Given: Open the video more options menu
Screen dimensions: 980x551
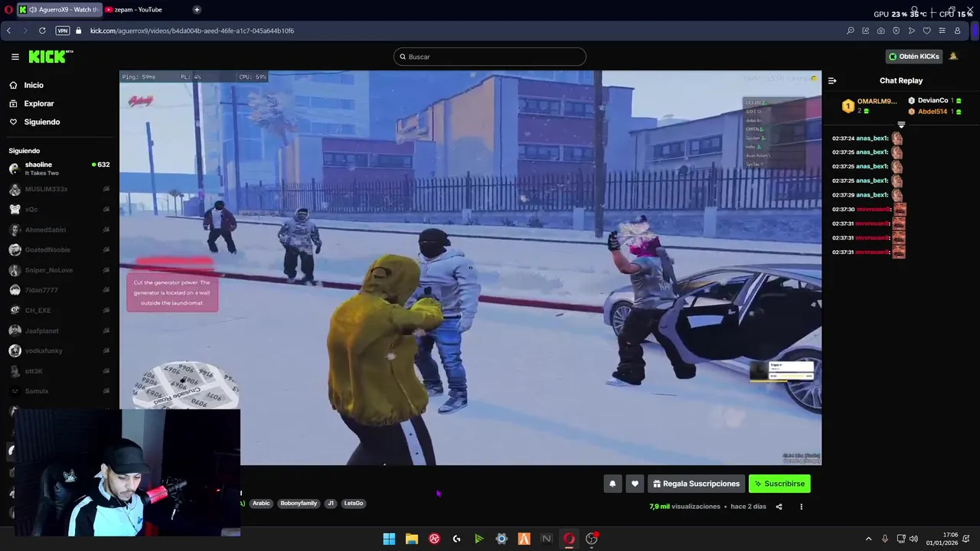Looking at the screenshot, I should point(802,507).
